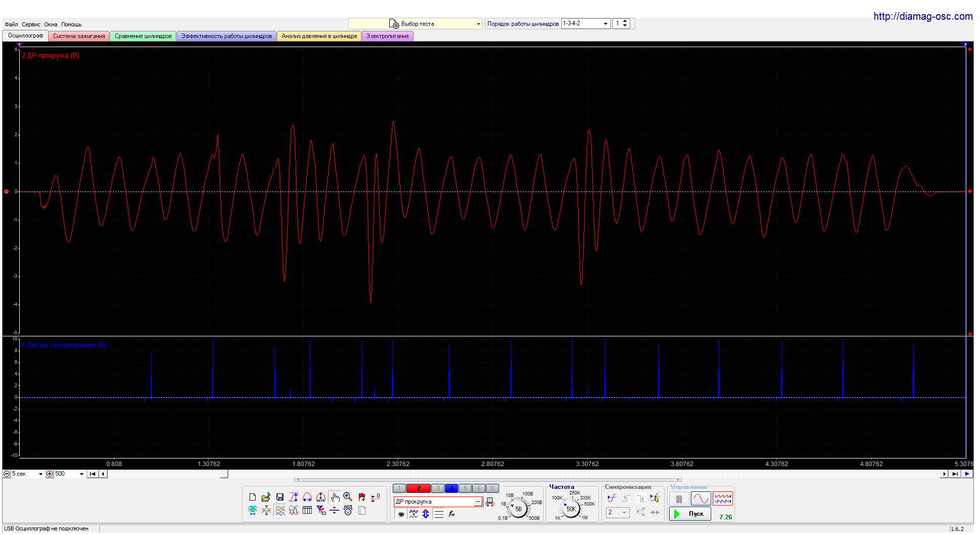Screen dimensions: 980x535
Task: Toggle channel 6 button
Action: coord(479,488)
